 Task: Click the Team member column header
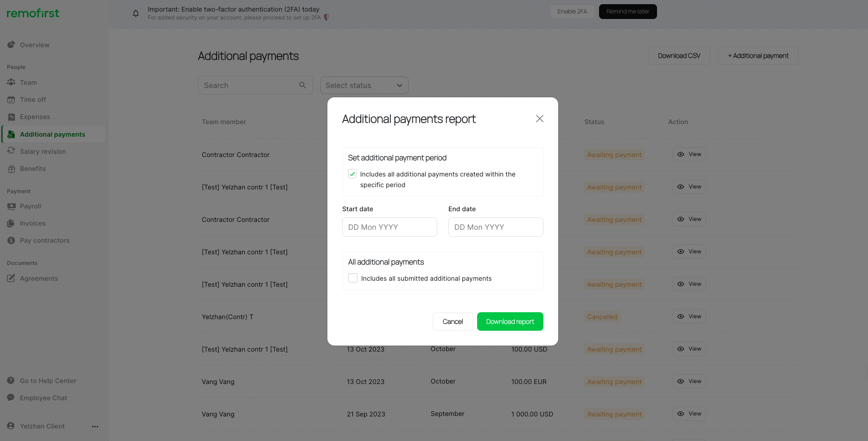point(224,122)
